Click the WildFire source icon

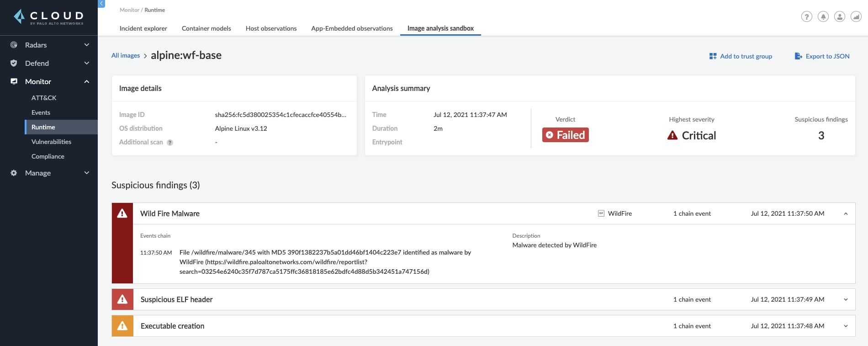(601, 213)
